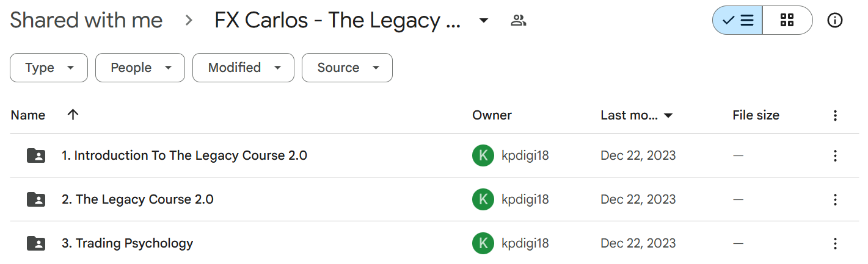This screenshot has height=264, width=868.
Task: Open the People filter dropdown
Action: (x=140, y=68)
